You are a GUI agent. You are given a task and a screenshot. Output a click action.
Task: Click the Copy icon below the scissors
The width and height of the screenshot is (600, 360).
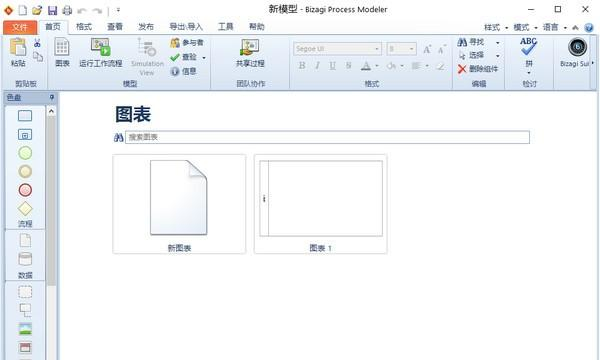click(x=38, y=57)
